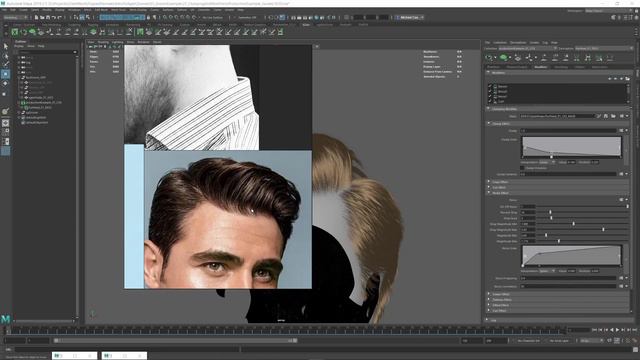Image resolution: width=640 pixels, height=360 pixels.
Task: Click the color portrait reference image
Action: [228, 220]
